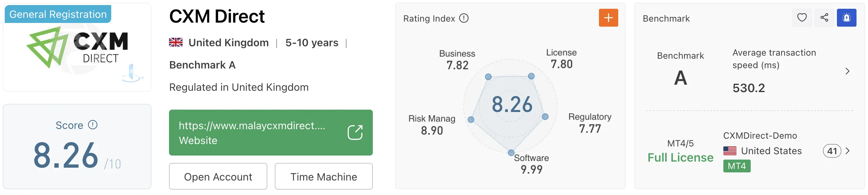Click the Full License label

click(x=680, y=158)
